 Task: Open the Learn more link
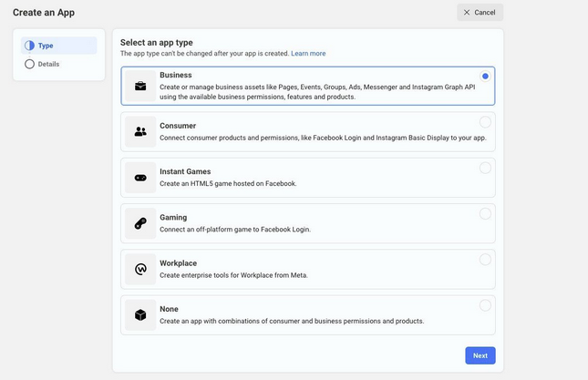[308, 53]
